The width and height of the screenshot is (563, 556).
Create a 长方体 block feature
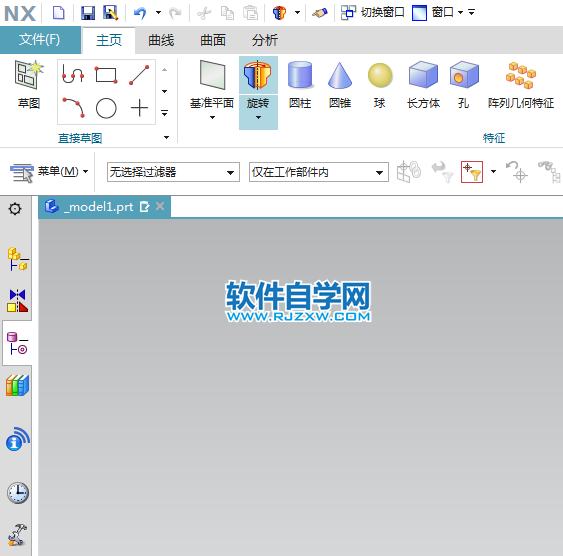tap(423, 85)
